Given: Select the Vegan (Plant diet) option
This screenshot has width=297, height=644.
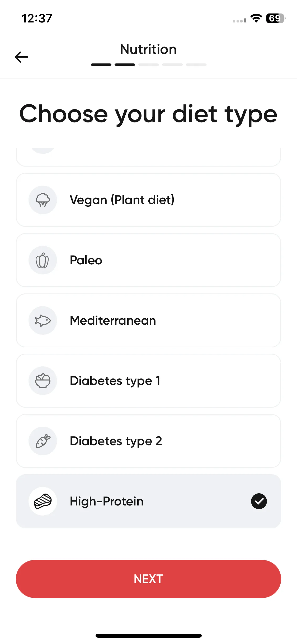Looking at the screenshot, I should 148,200.
